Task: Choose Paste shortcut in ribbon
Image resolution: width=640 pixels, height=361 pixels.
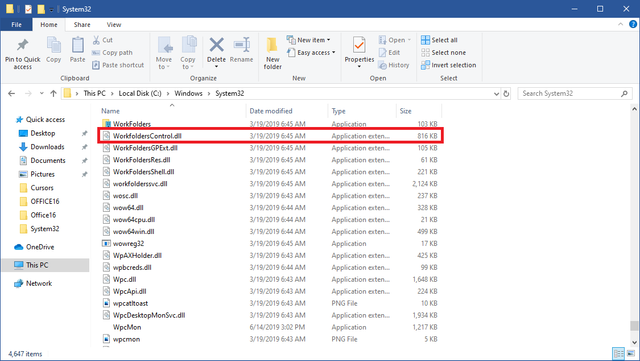Action: coord(118,65)
